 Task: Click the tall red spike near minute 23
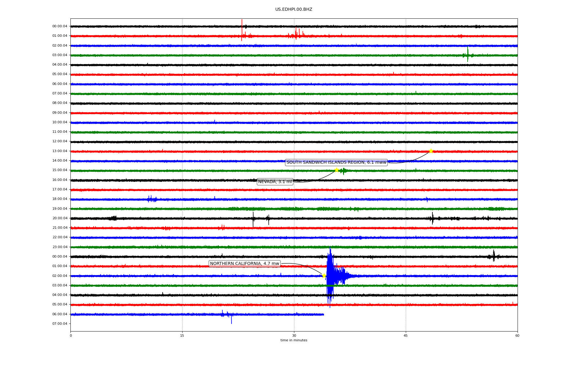click(x=242, y=30)
